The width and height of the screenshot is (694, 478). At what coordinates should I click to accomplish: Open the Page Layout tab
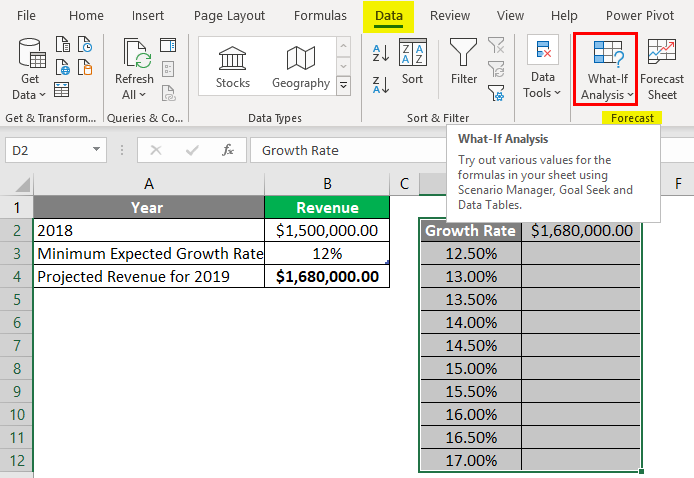[230, 16]
